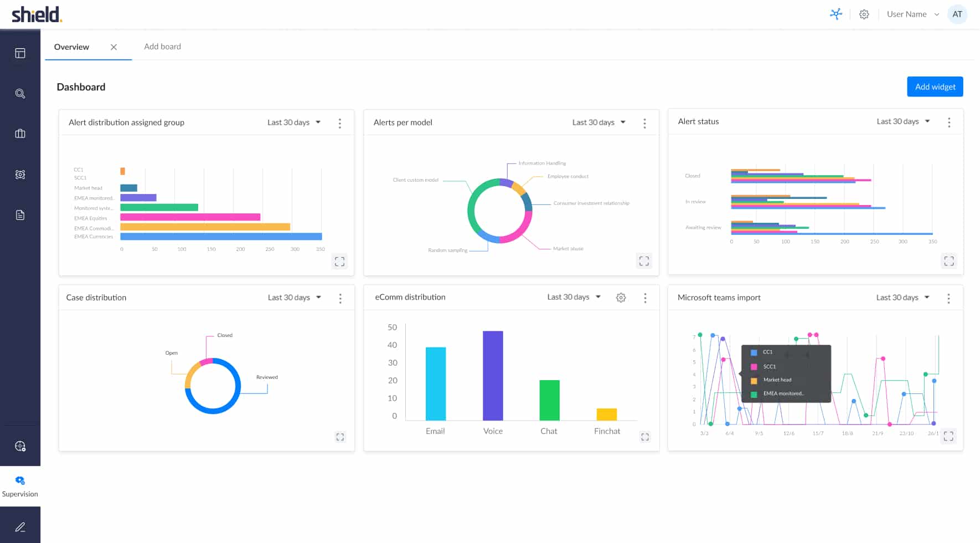Open the search icon in left sidebar

tap(20, 94)
